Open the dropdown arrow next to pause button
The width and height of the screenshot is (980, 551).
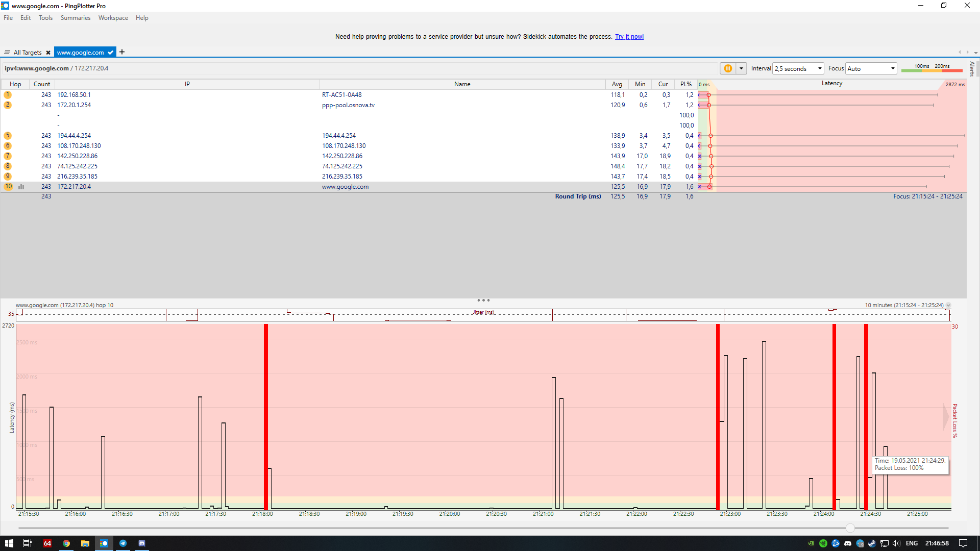point(741,68)
